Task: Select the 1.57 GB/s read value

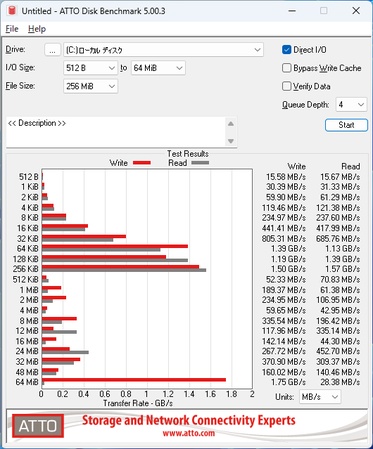Action: [x=343, y=269]
